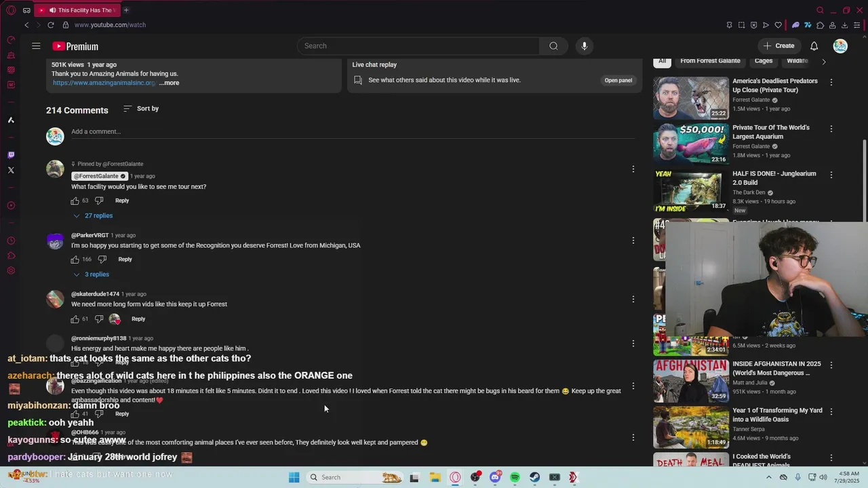Image resolution: width=868 pixels, height=488 pixels.
Task: Open a new browser tab with plus
Action: [x=126, y=10]
